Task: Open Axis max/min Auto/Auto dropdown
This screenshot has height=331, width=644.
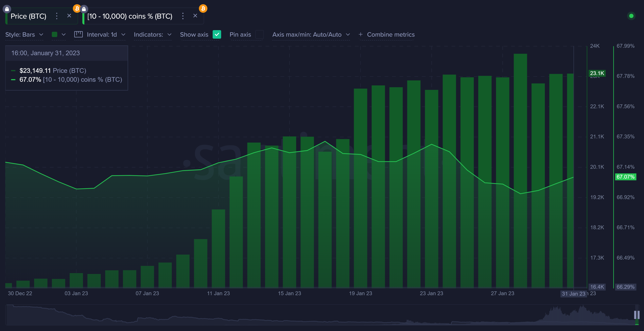Action: (x=311, y=35)
